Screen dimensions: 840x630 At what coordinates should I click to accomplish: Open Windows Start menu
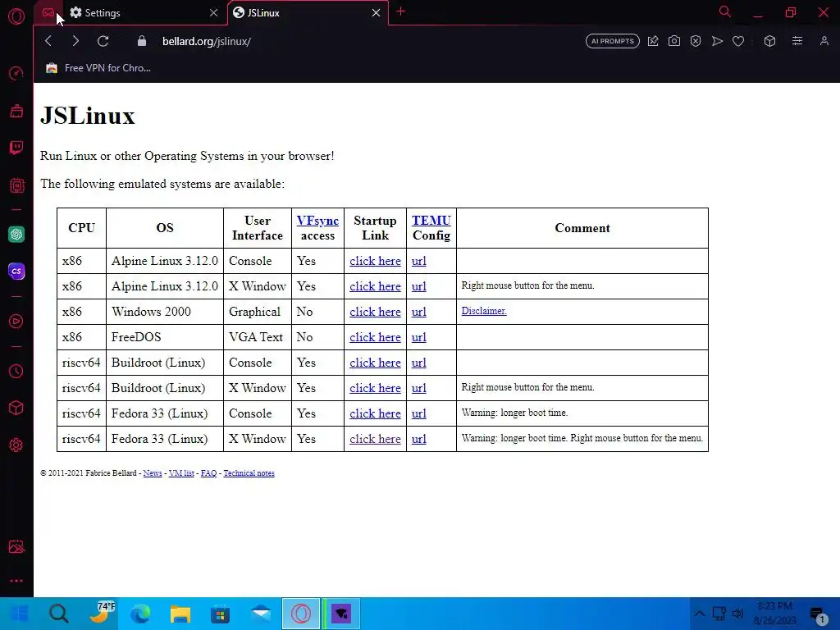point(20,614)
